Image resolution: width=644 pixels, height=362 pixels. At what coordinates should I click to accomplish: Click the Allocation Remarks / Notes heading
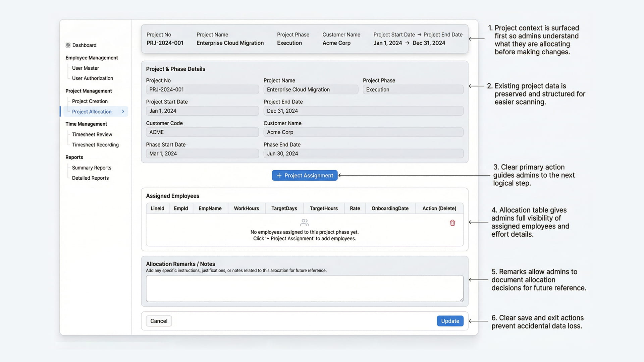point(180,264)
